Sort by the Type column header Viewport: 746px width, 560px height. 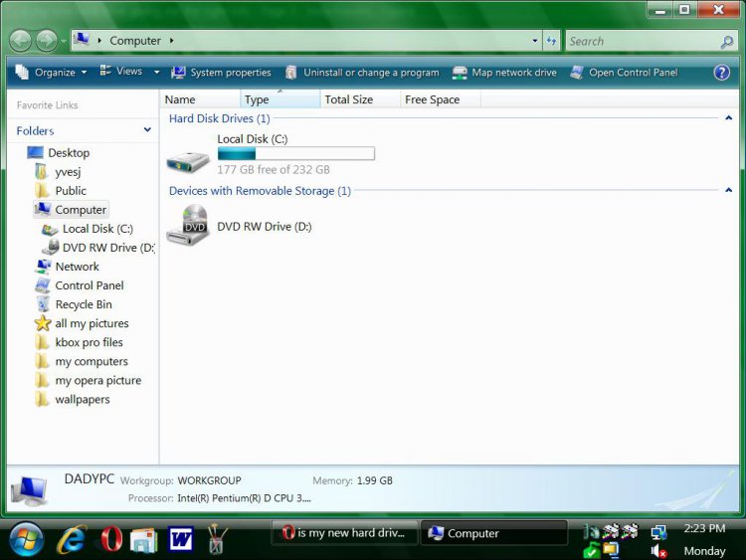(x=280, y=99)
